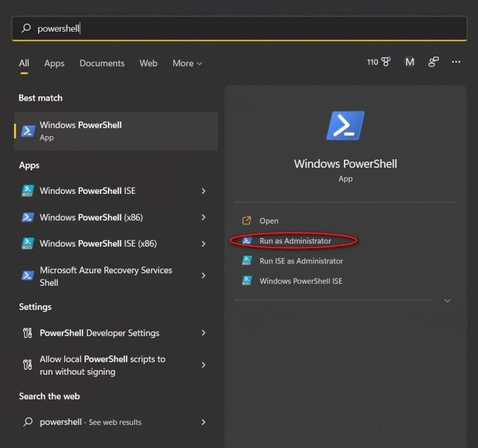Image resolution: width=478 pixels, height=448 pixels.
Task: Choose Run ISE as Administrator
Action: (x=301, y=261)
